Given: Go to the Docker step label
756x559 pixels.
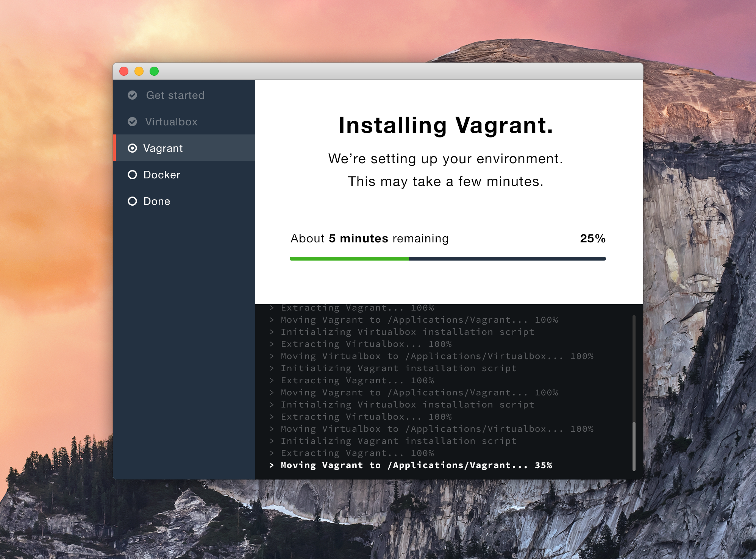Looking at the screenshot, I should [162, 175].
